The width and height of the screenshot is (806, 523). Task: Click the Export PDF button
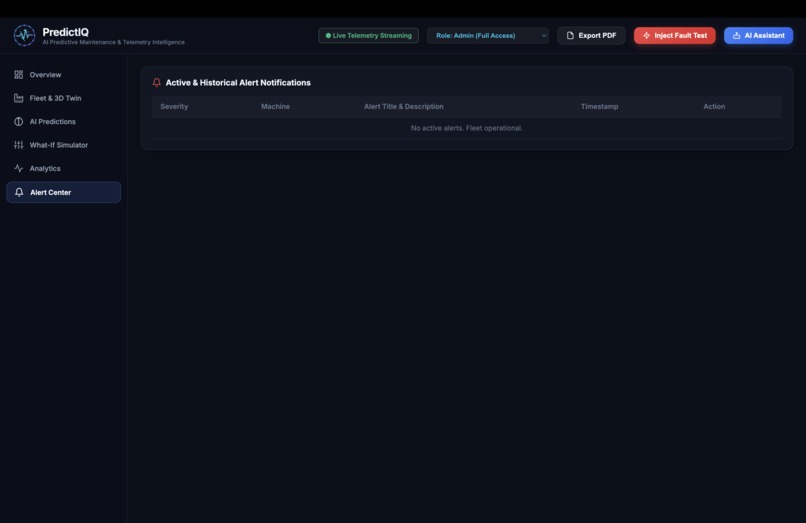click(x=591, y=35)
